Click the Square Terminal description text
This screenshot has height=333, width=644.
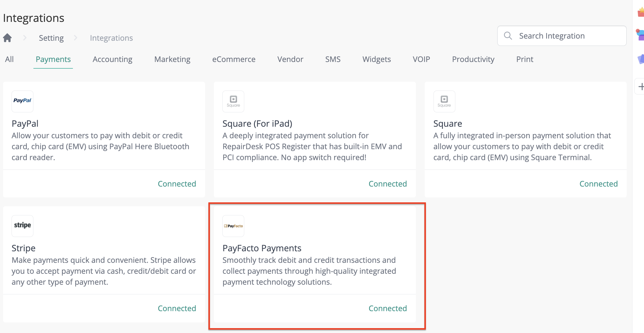522,146
